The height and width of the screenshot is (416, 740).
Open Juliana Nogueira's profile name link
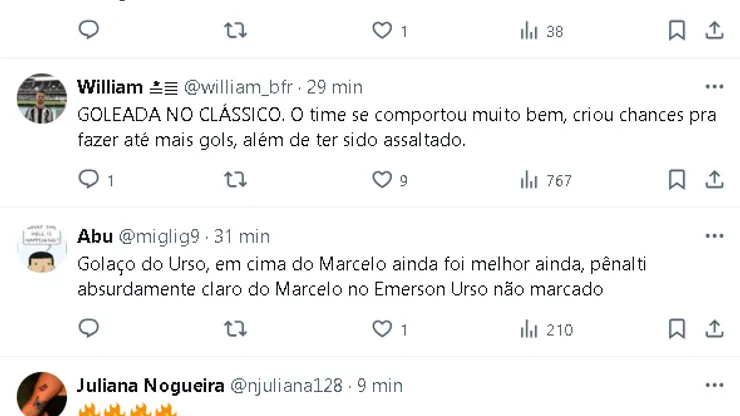click(150, 385)
